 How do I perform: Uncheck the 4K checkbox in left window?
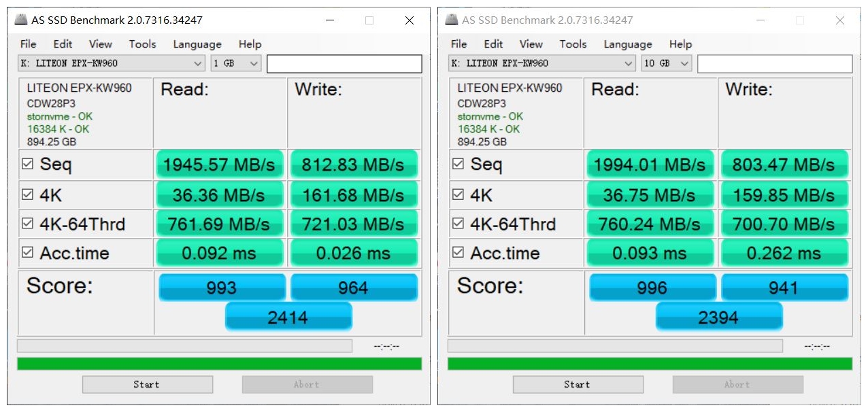[28, 194]
